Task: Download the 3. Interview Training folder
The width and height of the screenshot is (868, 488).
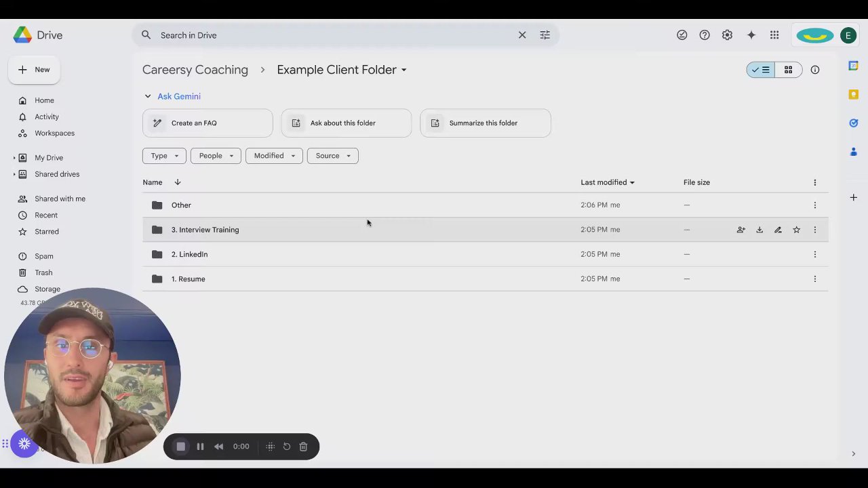Action: (x=759, y=230)
